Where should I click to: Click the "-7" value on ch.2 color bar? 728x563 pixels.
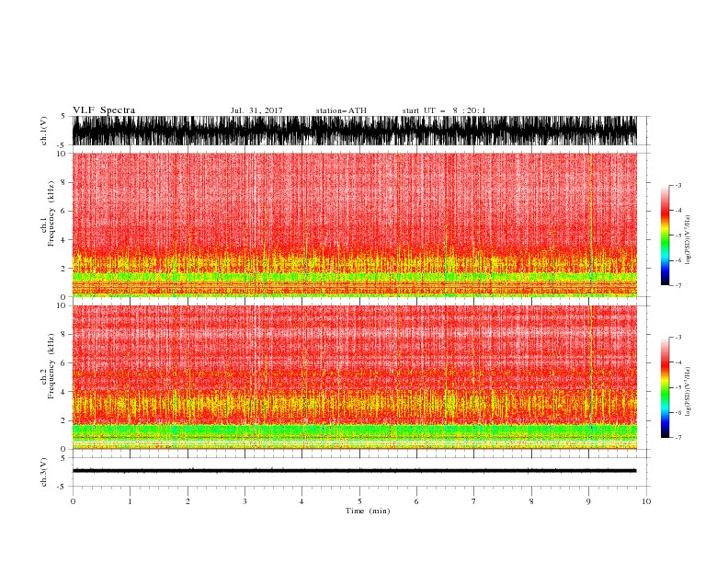point(677,437)
